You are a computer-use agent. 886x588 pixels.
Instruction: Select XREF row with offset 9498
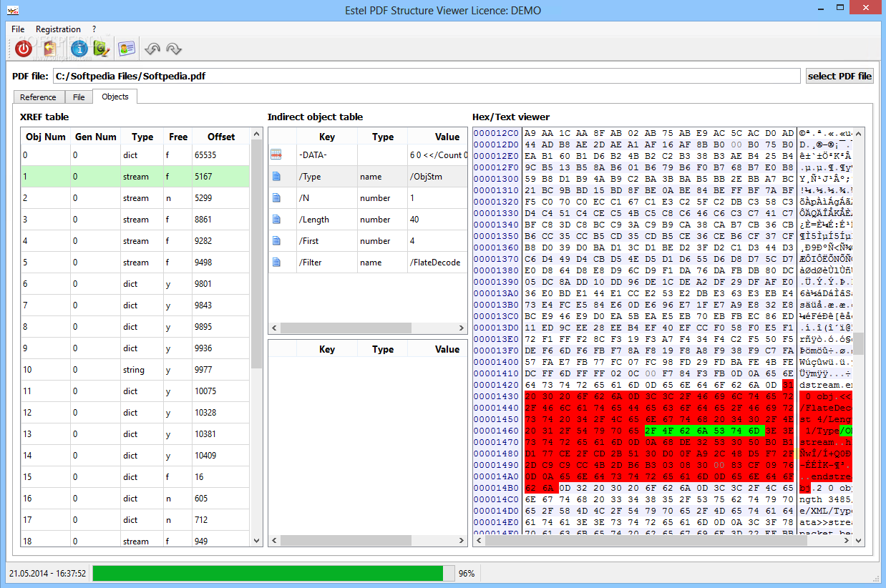pyautogui.click(x=135, y=263)
